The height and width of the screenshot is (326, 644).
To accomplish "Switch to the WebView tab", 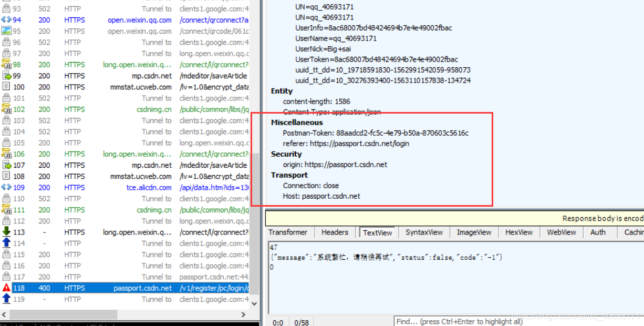I will coord(561,232).
